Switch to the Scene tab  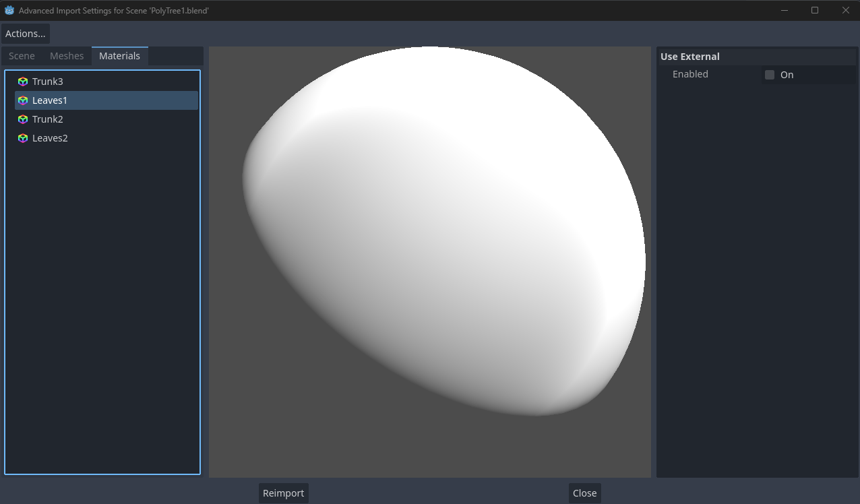point(22,56)
